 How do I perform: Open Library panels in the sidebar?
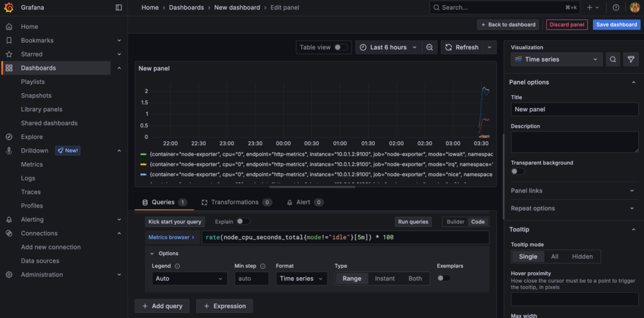[42, 109]
